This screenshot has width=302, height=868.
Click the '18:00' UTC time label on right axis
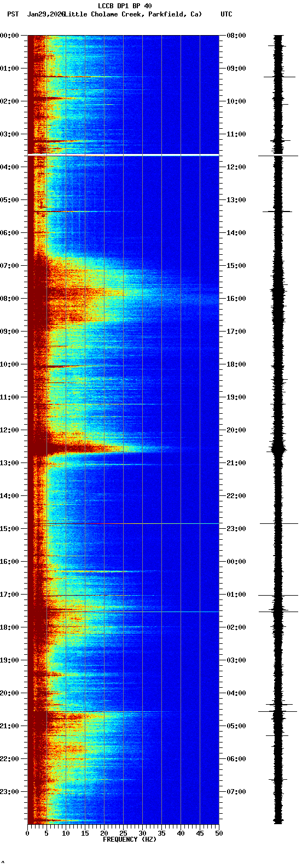pyautogui.click(x=236, y=364)
